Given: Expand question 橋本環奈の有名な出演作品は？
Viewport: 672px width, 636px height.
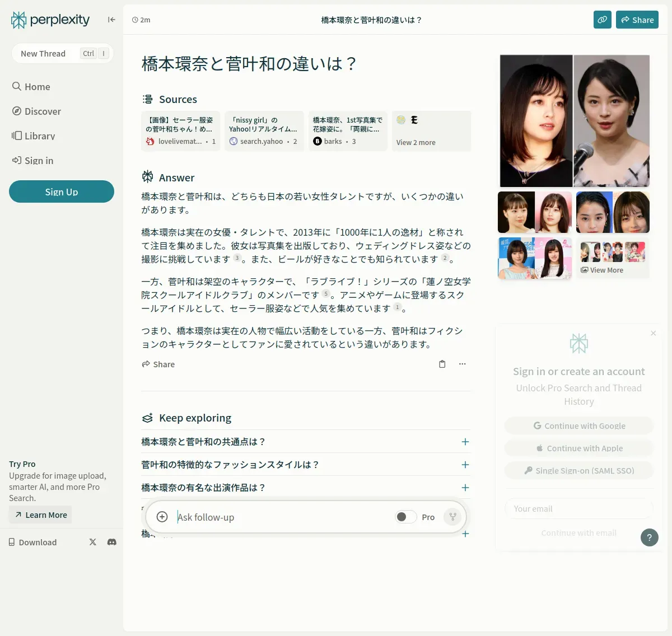Looking at the screenshot, I should click(306, 488).
